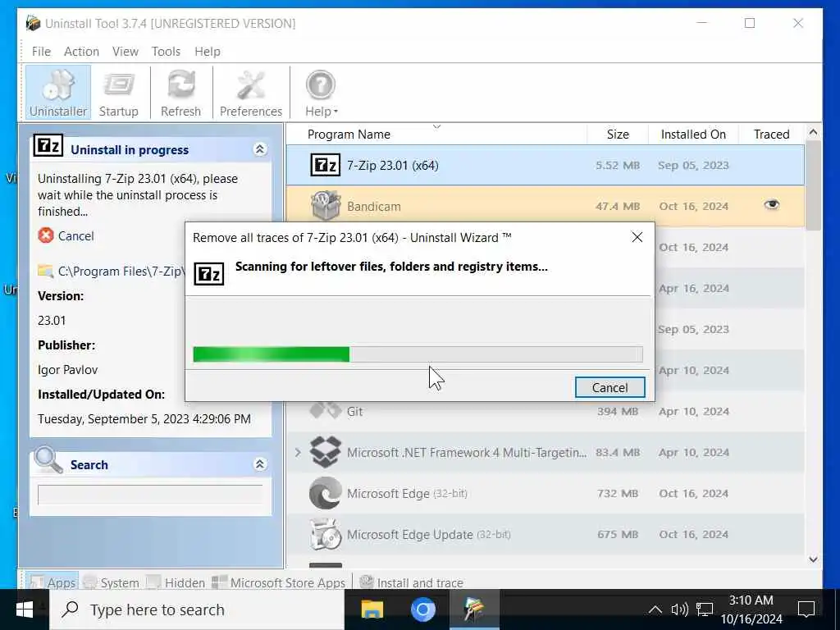The image size is (840, 630).
Task: Expand the Microsoft .NET Framework 4 entry
Action: (297, 453)
